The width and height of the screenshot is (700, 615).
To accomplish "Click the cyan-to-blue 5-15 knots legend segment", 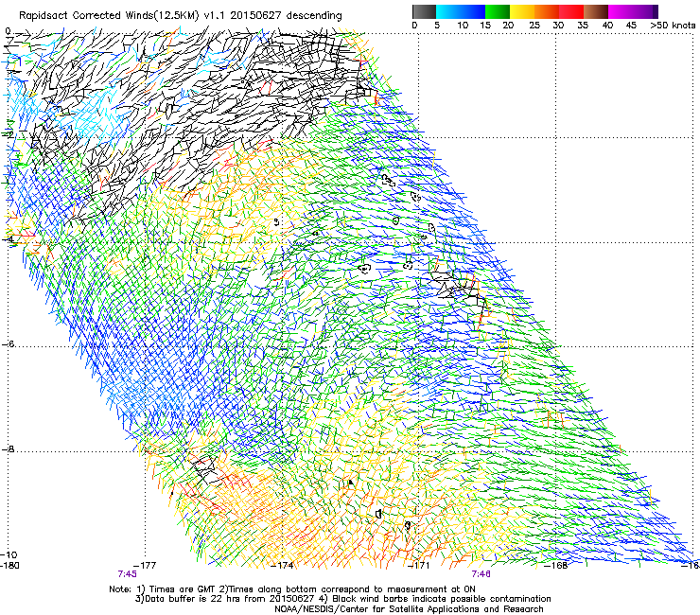I will [461, 11].
